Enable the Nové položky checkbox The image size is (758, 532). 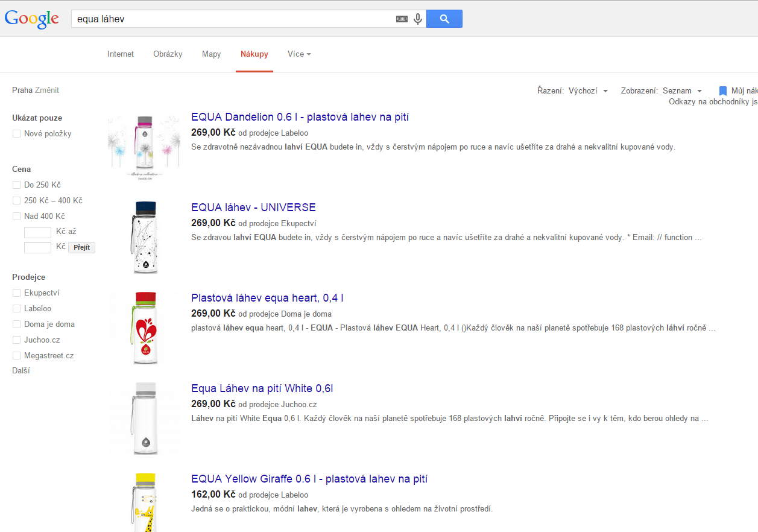pyautogui.click(x=16, y=133)
